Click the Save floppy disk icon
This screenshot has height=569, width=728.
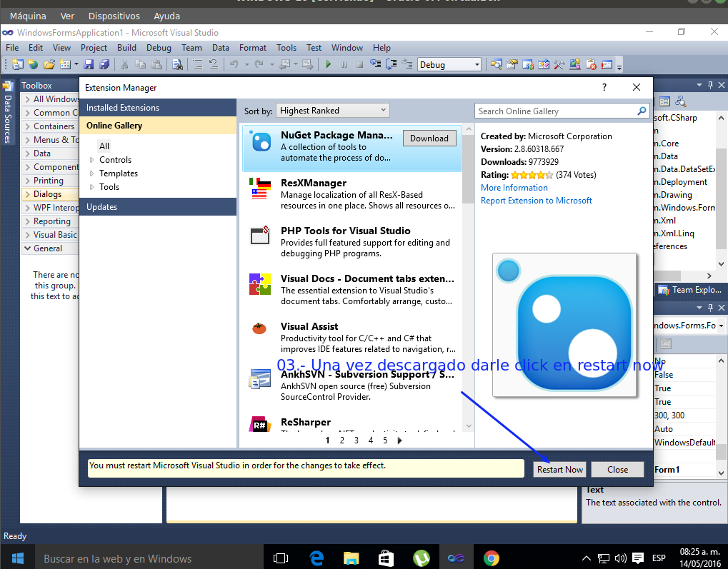[89, 64]
